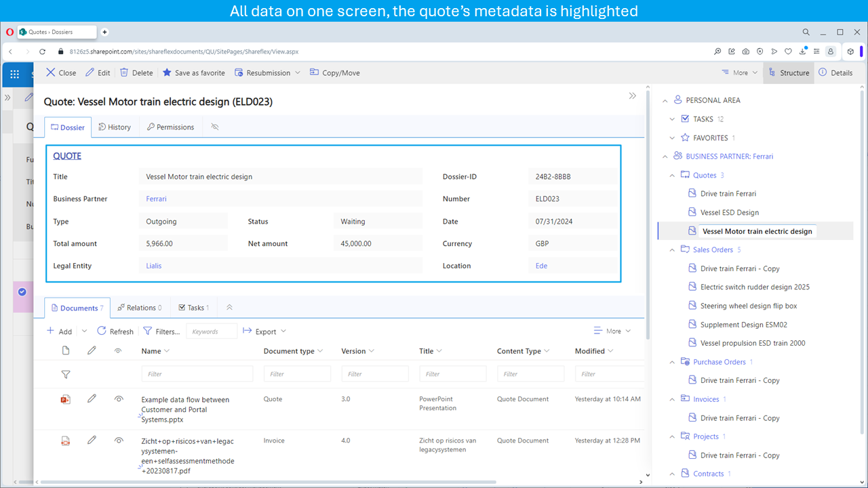Open the Add dropdown arrow

point(84,331)
